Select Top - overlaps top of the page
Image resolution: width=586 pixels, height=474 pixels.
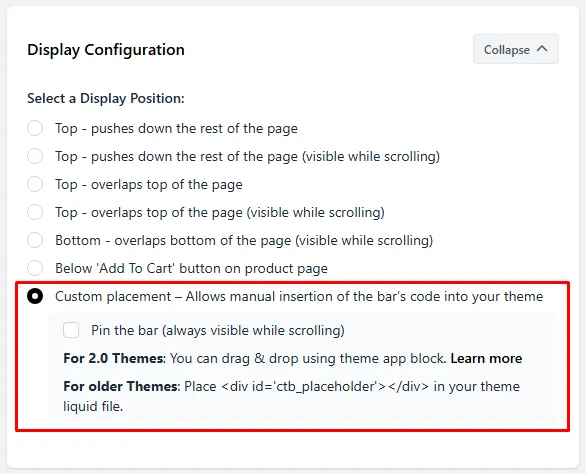click(35, 184)
